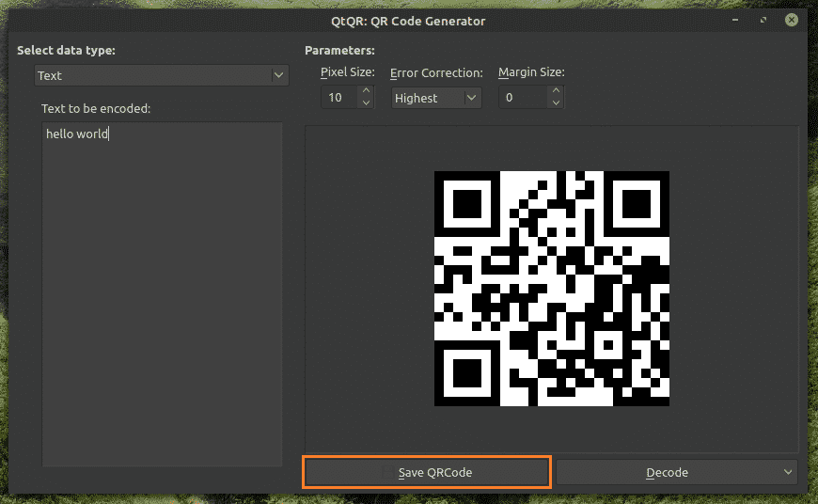Click the 'Text to be encoded:' label

point(96,109)
